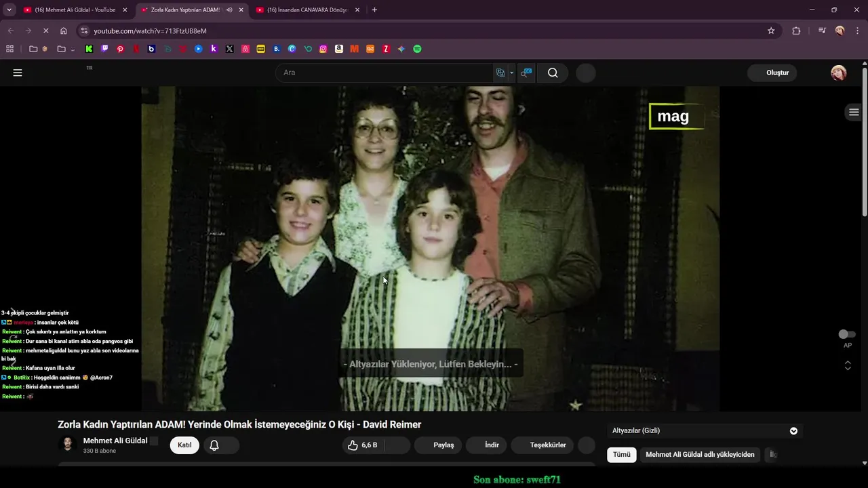Image resolution: width=868 pixels, height=488 pixels.
Task: Go back to the previous page
Action: click(10, 30)
